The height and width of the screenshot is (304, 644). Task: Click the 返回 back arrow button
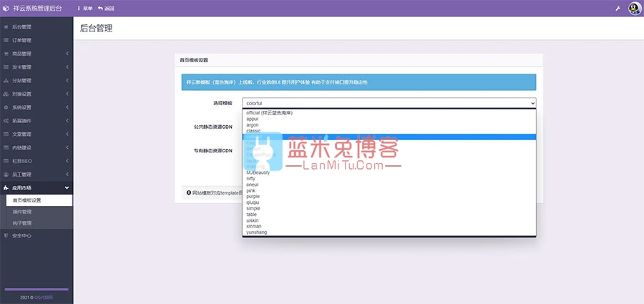106,8
